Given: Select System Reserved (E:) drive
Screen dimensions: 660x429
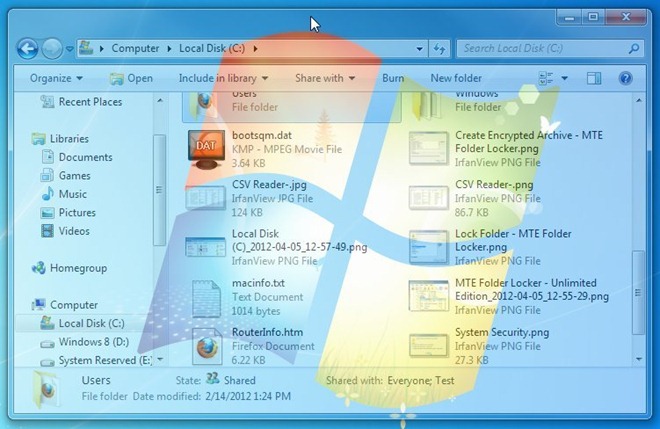Looking at the screenshot, I should point(96,360).
